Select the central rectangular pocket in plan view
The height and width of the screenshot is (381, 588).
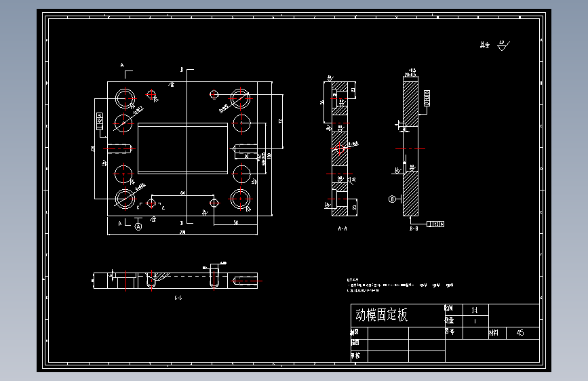point(182,148)
